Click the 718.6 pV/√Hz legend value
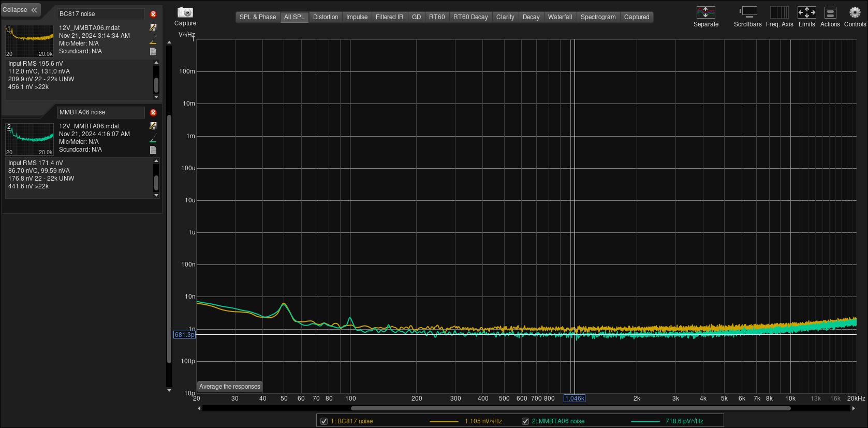 684,421
